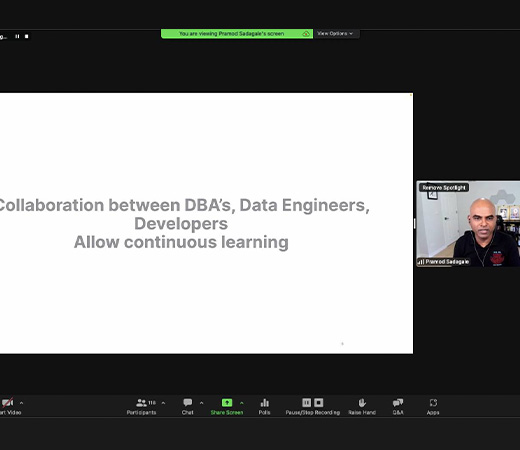Pause recording in the bottom toolbar

pyautogui.click(x=306, y=403)
